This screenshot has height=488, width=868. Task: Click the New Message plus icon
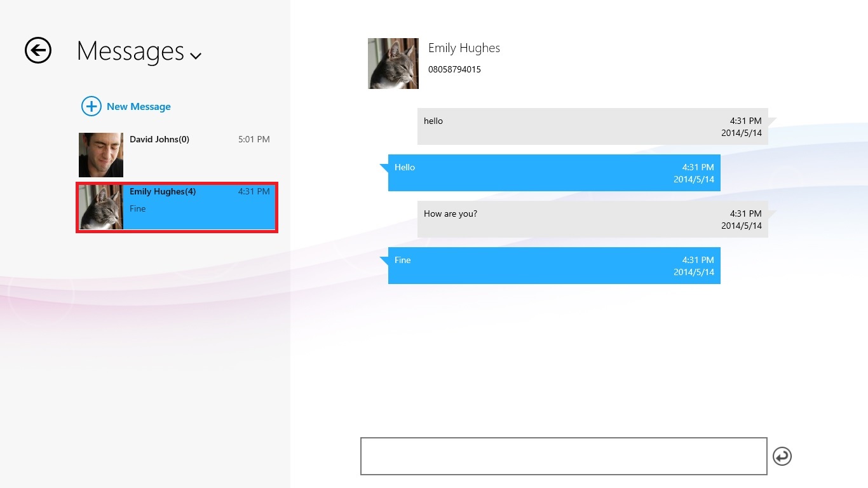(x=92, y=106)
